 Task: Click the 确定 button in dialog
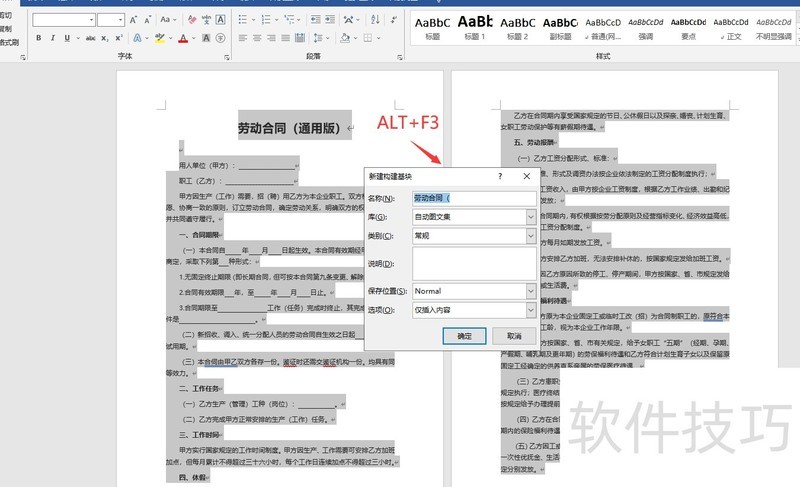pyautogui.click(x=465, y=336)
